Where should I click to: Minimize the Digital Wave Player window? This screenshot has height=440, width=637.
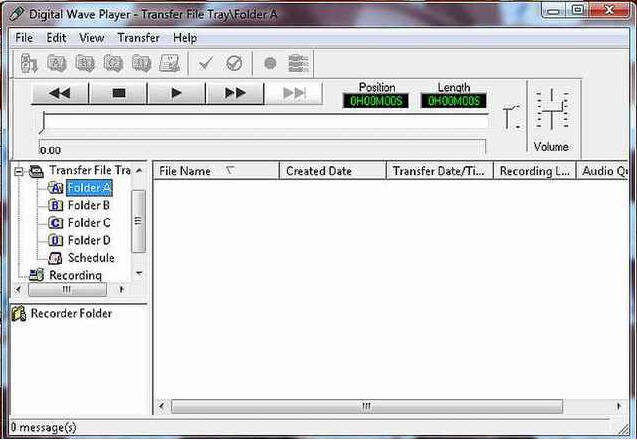point(553,11)
